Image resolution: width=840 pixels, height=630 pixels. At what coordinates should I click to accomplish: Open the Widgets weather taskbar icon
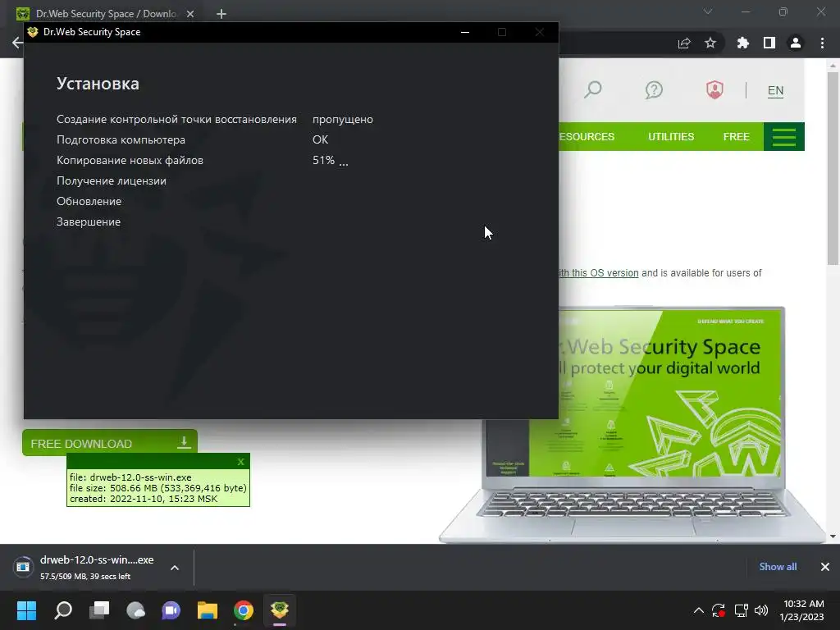point(135,610)
